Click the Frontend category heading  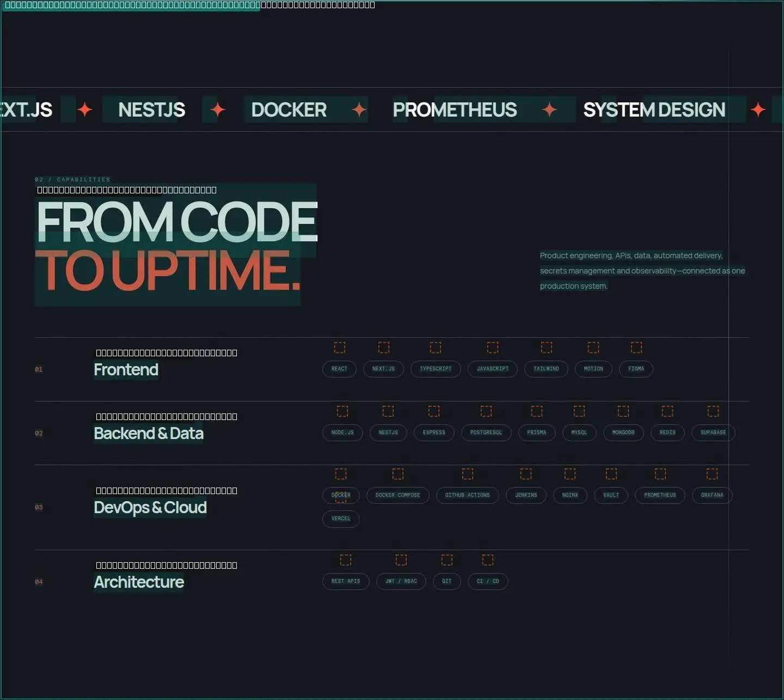[x=126, y=370]
